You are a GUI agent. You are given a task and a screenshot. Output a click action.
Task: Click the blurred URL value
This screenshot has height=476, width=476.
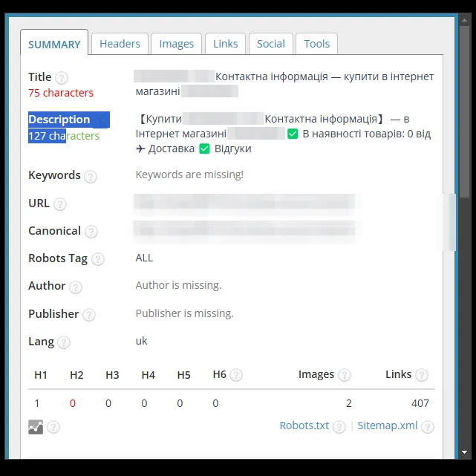244,203
